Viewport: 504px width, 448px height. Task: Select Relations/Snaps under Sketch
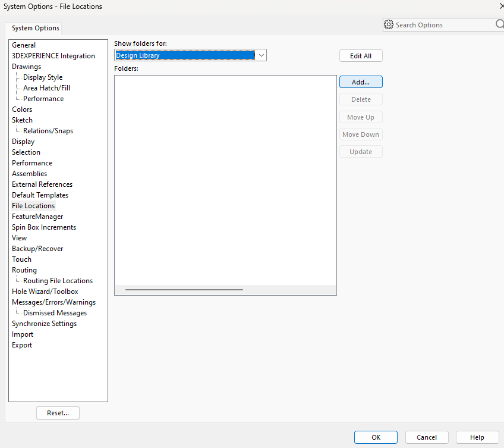click(x=48, y=131)
